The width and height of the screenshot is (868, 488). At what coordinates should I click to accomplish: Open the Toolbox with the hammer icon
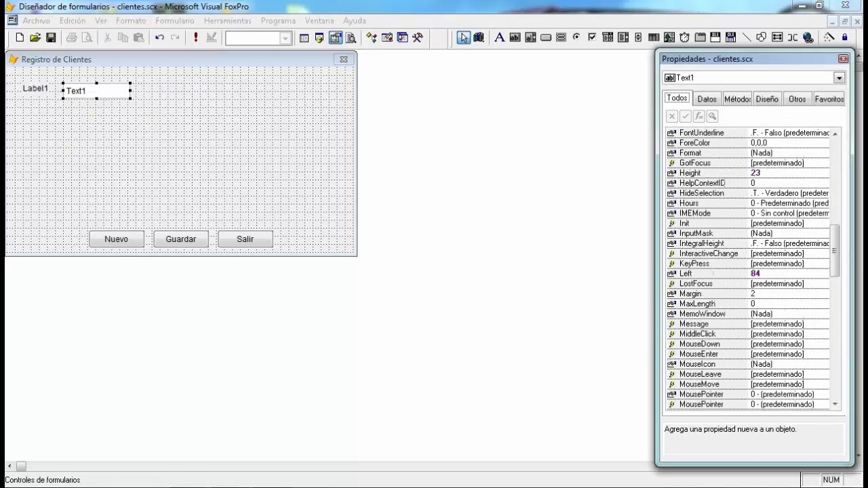coord(418,38)
